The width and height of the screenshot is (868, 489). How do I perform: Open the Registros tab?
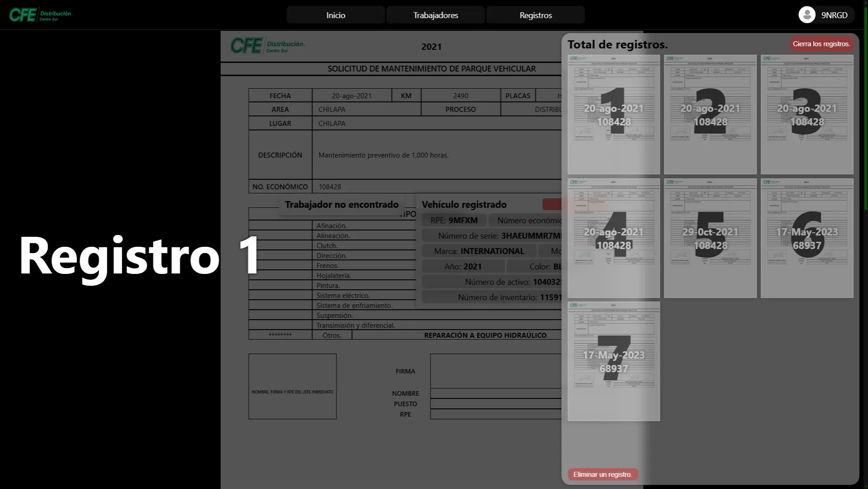click(x=536, y=15)
